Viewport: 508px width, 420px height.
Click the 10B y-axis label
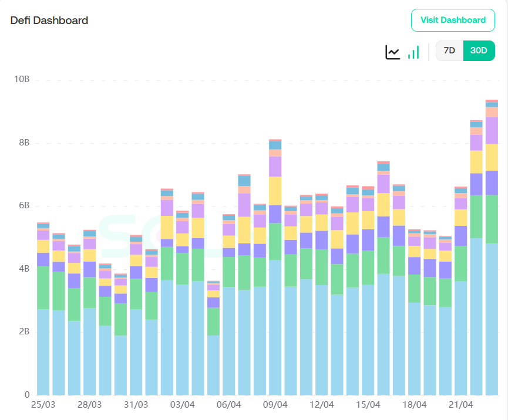[22, 80]
